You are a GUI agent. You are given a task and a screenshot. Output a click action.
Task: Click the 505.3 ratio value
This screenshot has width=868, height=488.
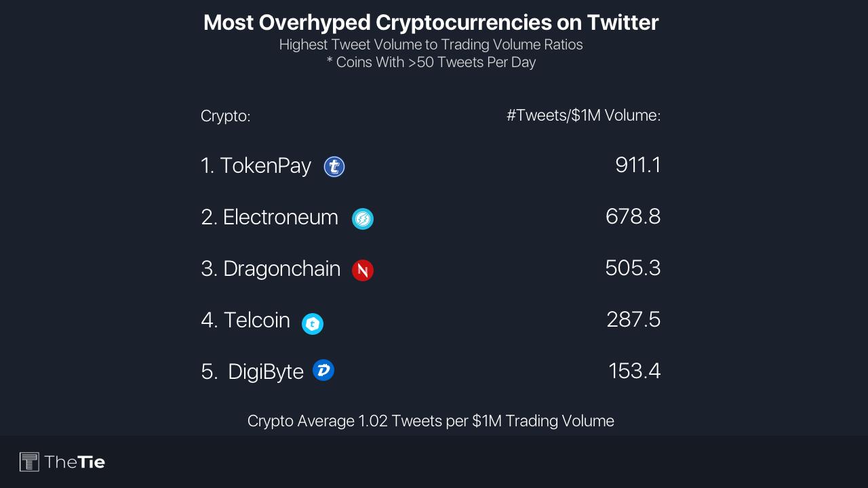pyautogui.click(x=633, y=268)
